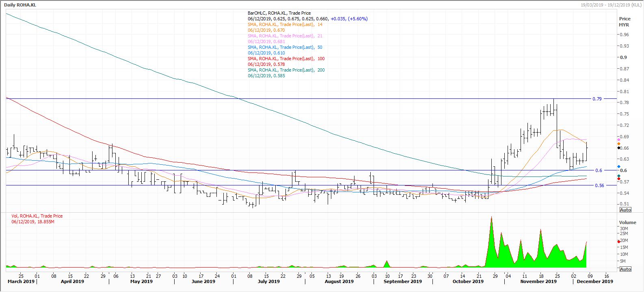Toggle Auto scaling on the price axis
Image resolution: width=644 pixels, height=292 pixels.
point(625,210)
